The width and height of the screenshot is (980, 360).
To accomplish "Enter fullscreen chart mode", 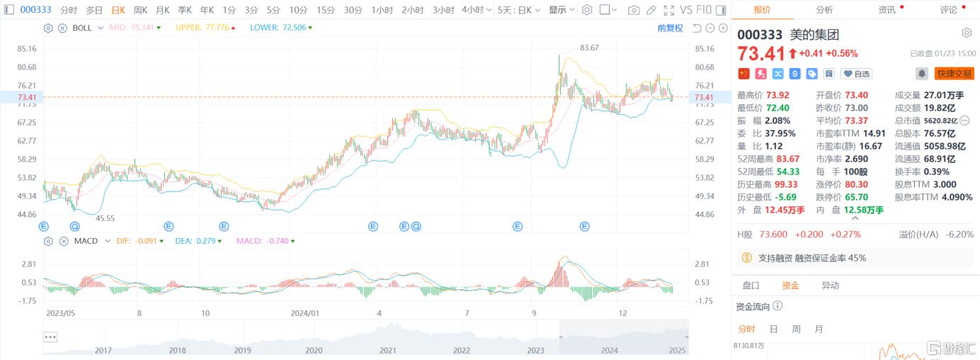I will [x=668, y=10].
